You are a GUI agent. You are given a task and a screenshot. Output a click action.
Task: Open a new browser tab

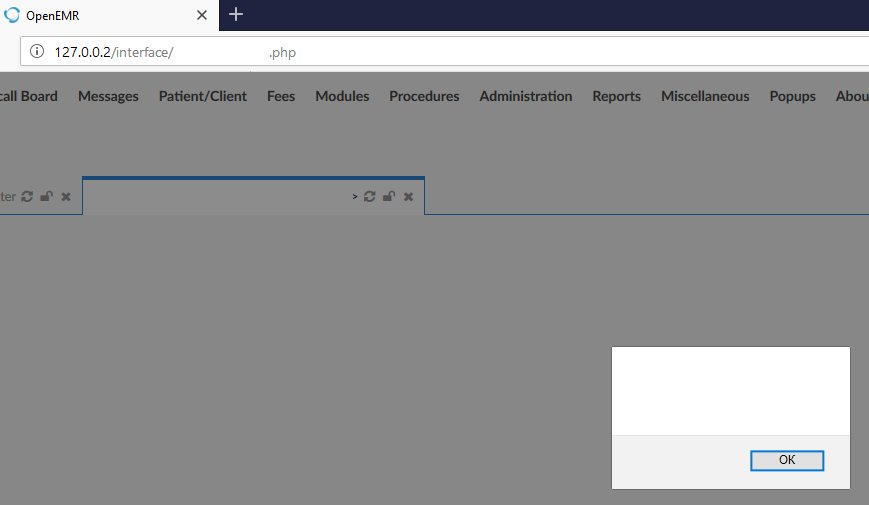[x=236, y=14]
